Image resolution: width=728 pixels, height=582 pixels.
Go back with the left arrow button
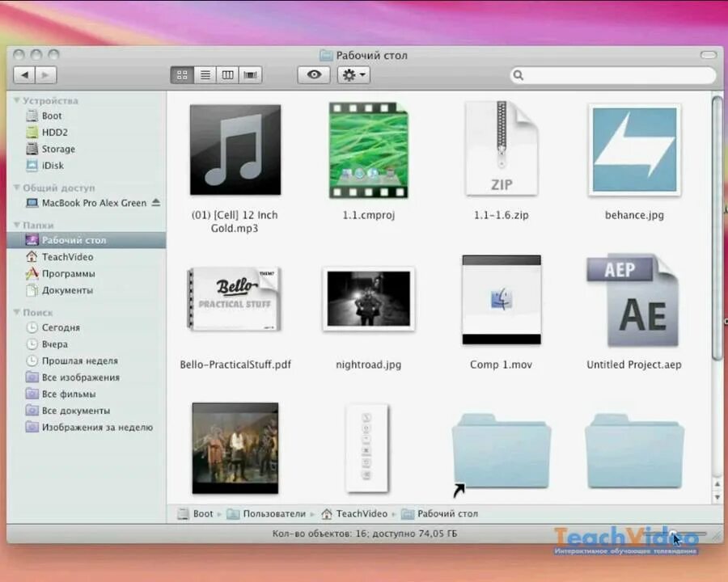(x=24, y=74)
